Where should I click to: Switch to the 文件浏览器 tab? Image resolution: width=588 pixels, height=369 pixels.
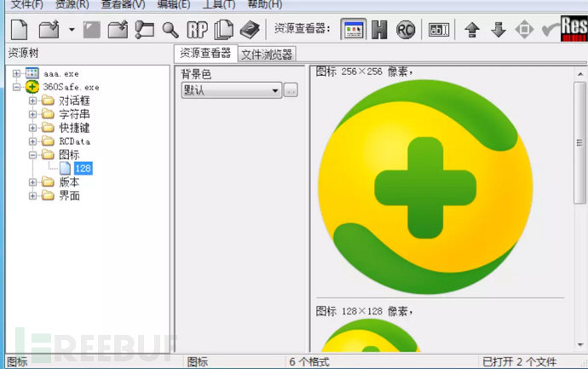click(x=267, y=55)
